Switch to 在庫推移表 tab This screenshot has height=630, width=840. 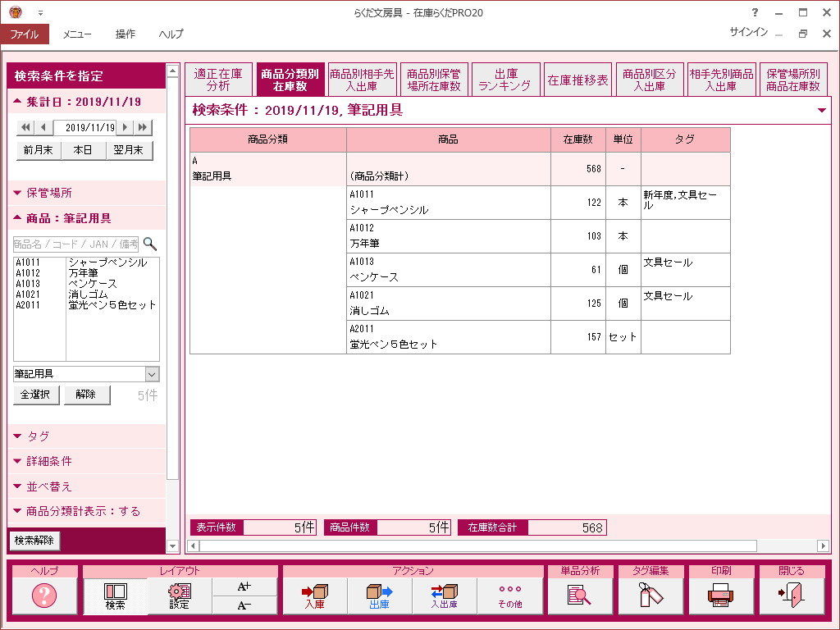point(577,80)
